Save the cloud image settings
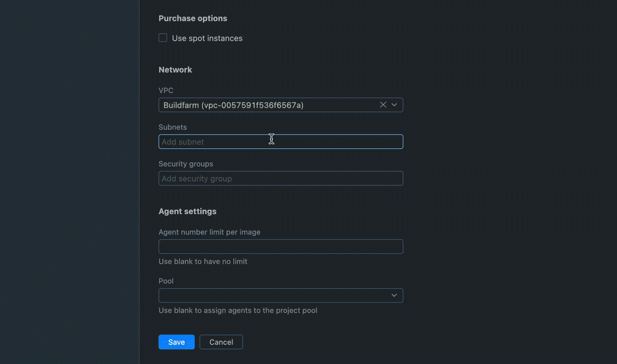 click(x=176, y=342)
